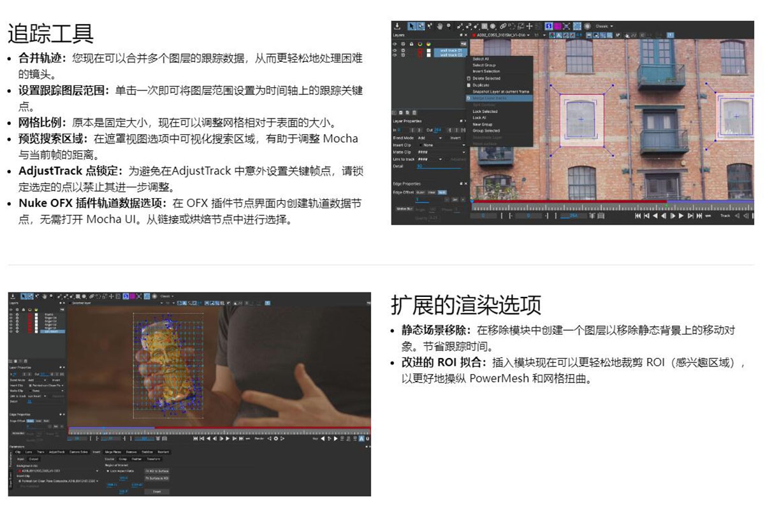Image resolution: width=765 pixels, height=532 pixels.
Task: Toggle the white matte checkbox for wall track 02
Action: point(429,55)
